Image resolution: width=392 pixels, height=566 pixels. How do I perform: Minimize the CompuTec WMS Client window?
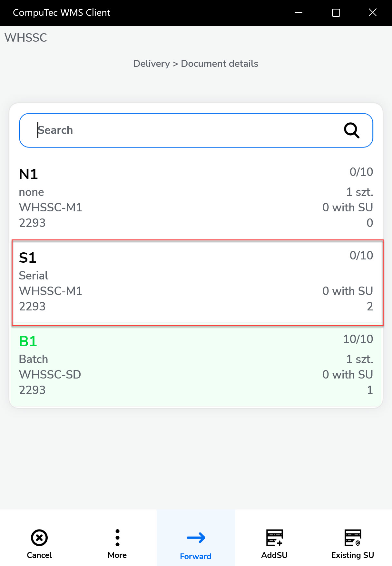(x=299, y=13)
